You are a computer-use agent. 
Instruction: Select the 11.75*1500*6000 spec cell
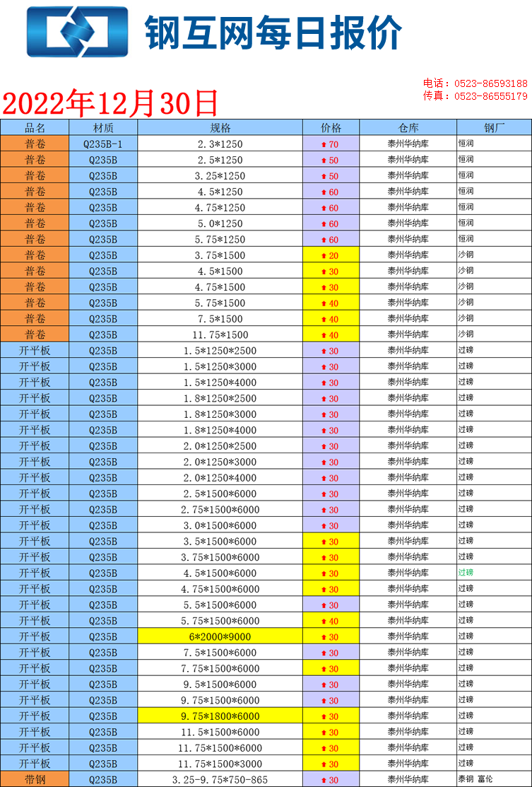click(220, 748)
